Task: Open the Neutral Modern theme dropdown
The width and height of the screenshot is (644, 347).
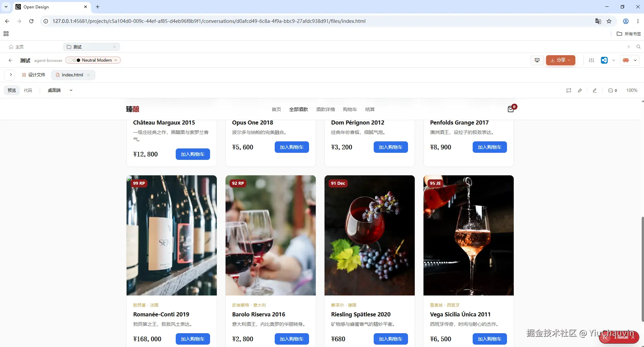Action: click(x=93, y=60)
